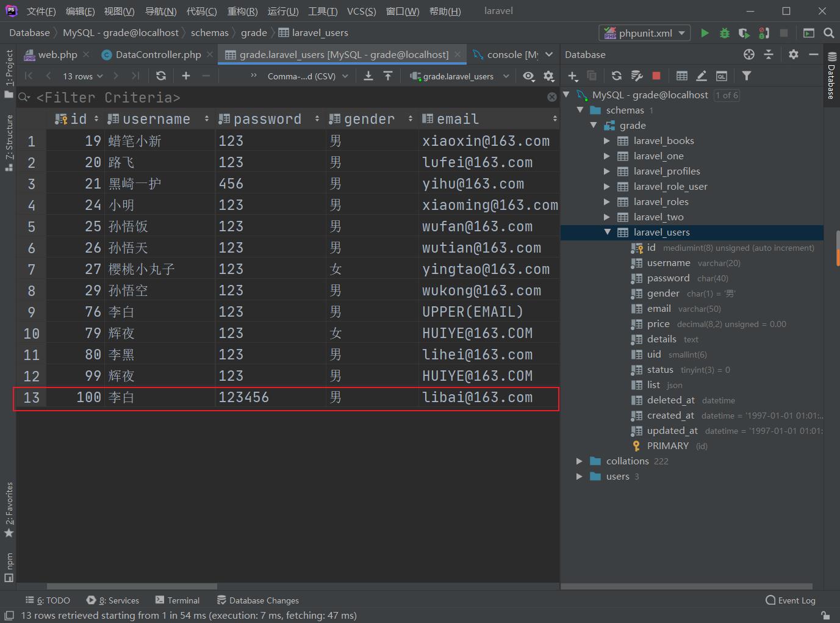Open Database panel settings gear
Image resolution: width=840 pixels, height=623 pixels.
794,54
